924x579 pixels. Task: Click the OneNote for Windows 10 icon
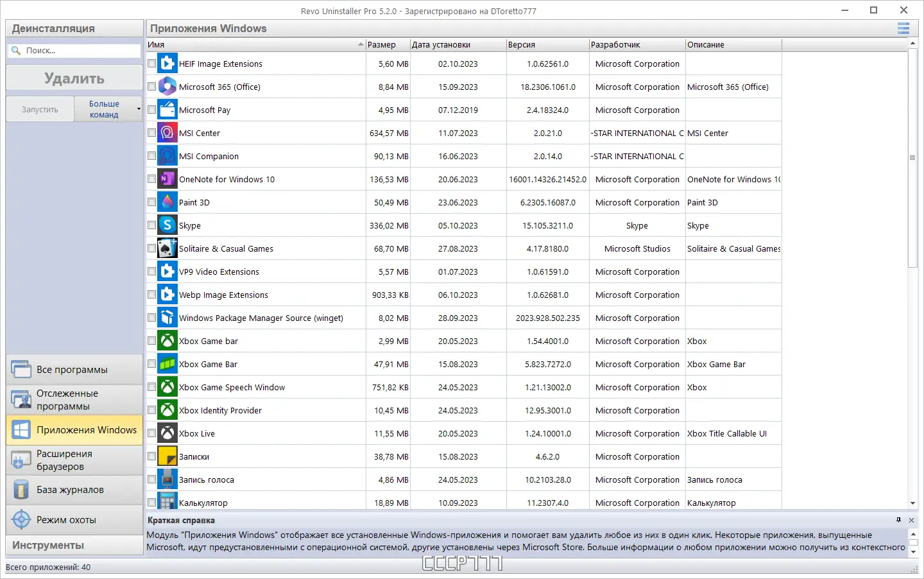(167, 179)
